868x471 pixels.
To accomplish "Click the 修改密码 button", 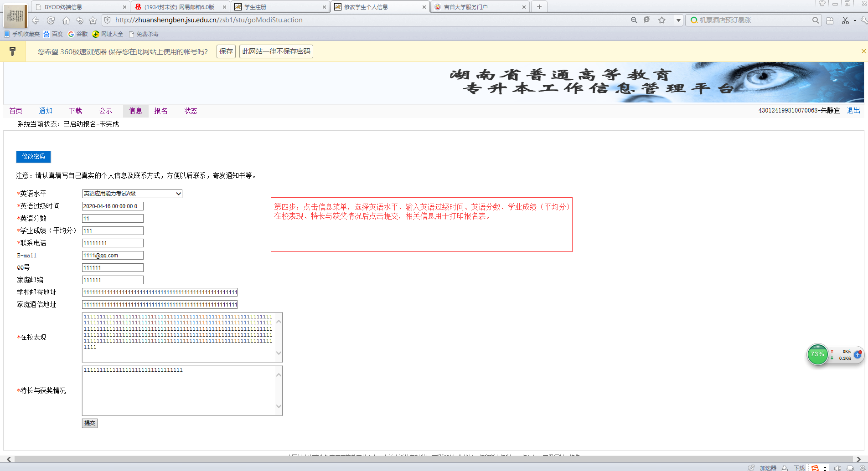I will click(x=33, y=156).
